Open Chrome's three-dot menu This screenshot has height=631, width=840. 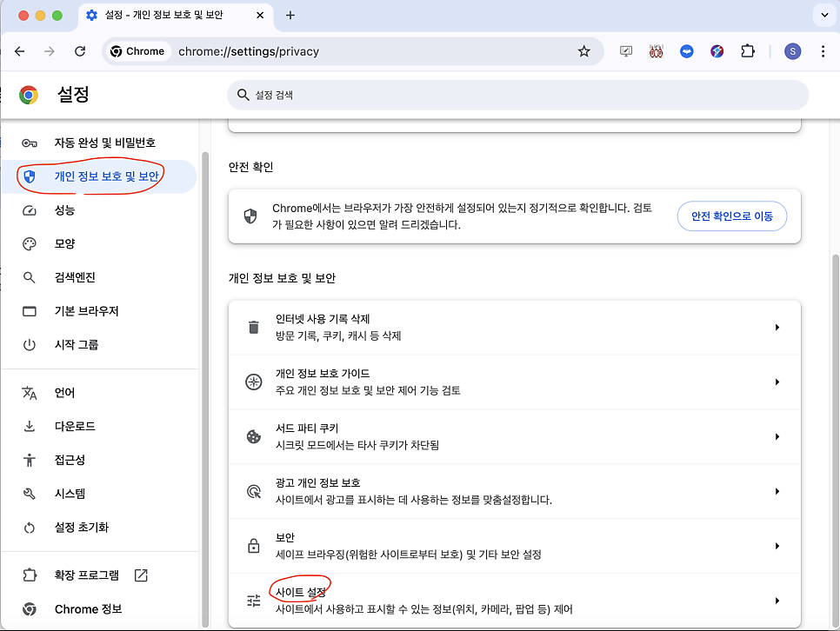tap(823, 51)
